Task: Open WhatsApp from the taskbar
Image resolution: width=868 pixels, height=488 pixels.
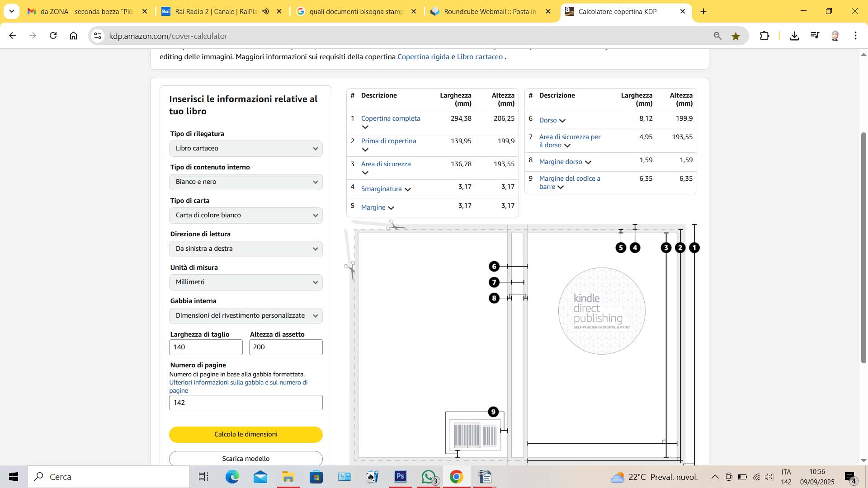Action: pos(428,477)
